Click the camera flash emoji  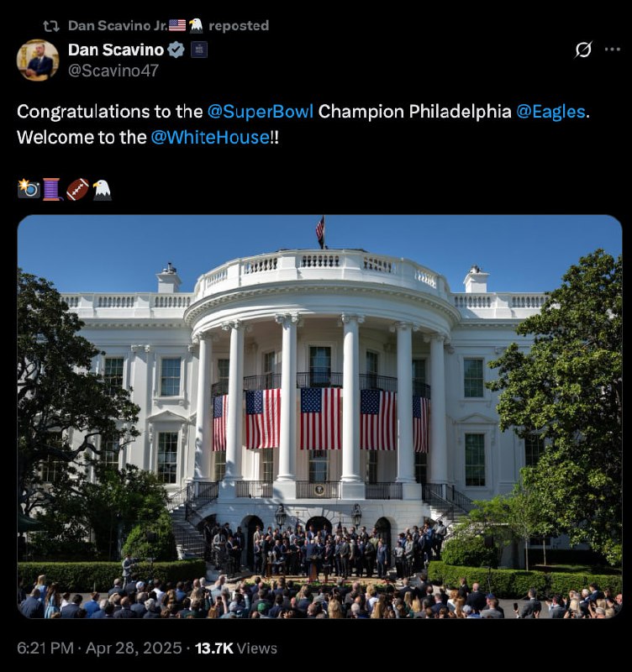(x=29, y=189)
